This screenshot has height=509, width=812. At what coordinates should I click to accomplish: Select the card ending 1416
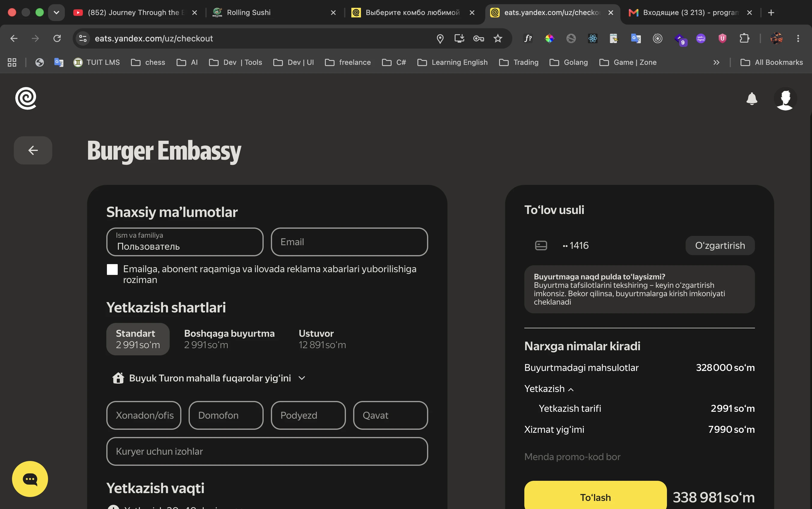point(562,245)
